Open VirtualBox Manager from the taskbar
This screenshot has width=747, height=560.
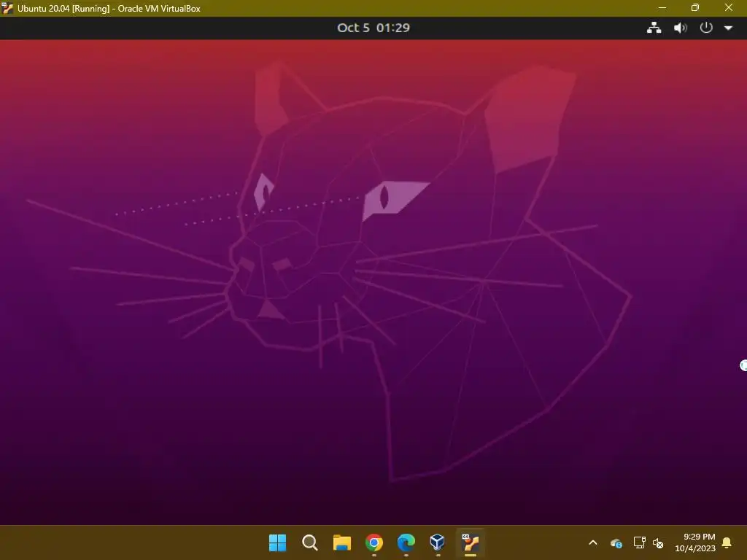coord(438,542)
